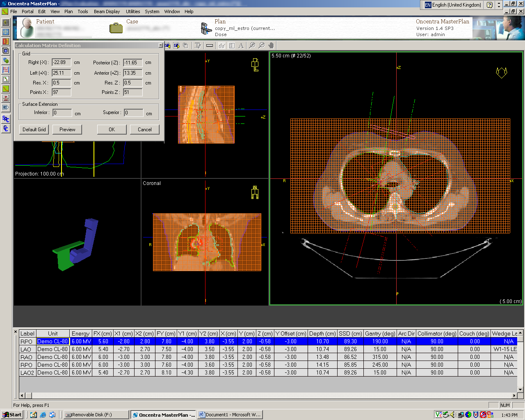The width and height of the screenshot is (525, 420).
Task: Click the hatched pattern toolbar icon
Action: click(x=232, y=46)
